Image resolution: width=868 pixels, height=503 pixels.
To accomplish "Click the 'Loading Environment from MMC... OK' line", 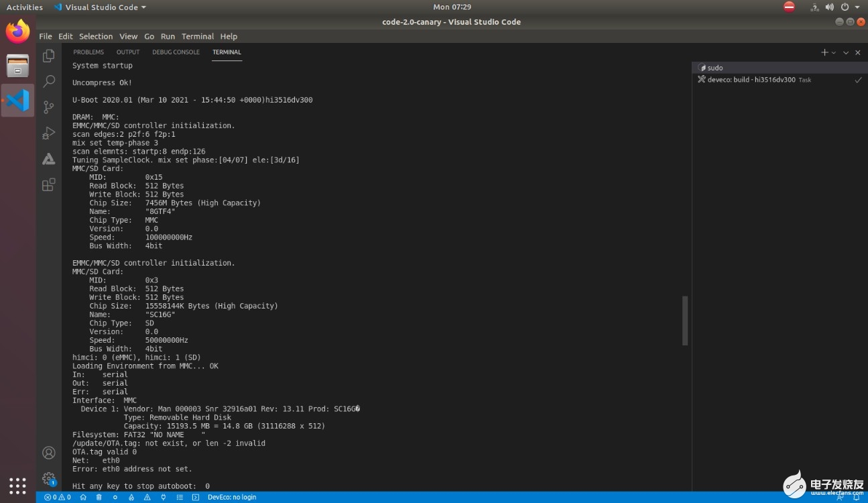I will pos(145,366).
